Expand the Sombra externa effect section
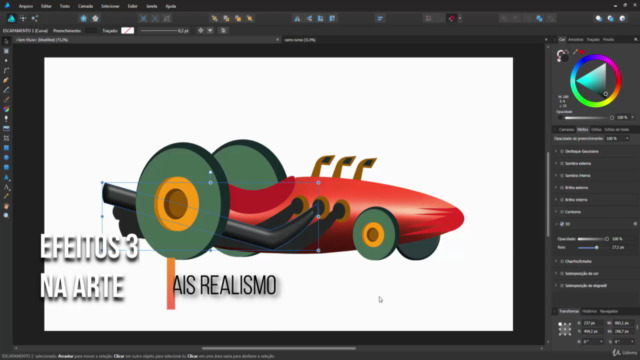The height and width of the screenshot is (360, 640). 556,163
